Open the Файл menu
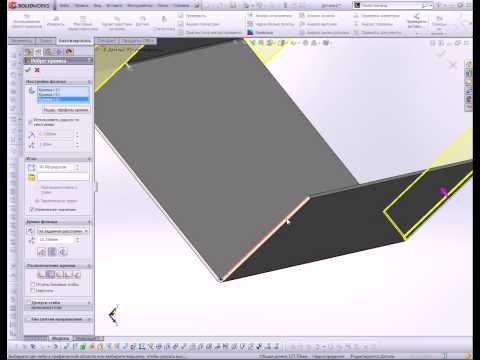 (64, 5)
